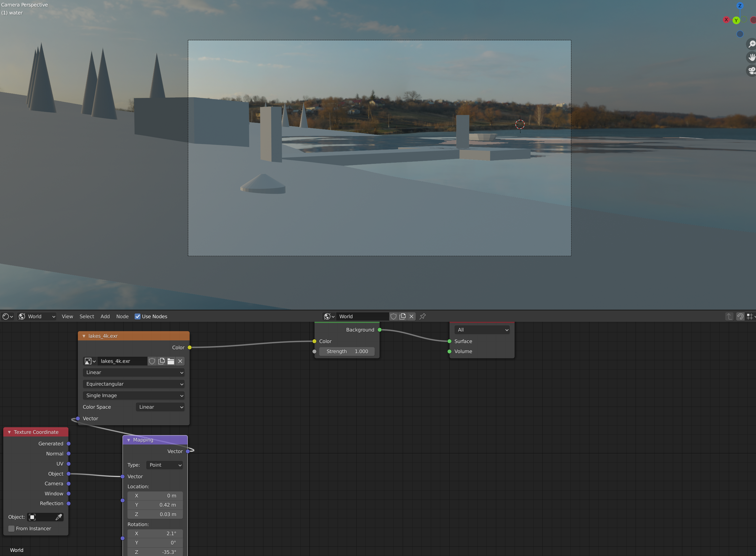
Task: Open the Color Space Linear dropdown
Action: 161,407
